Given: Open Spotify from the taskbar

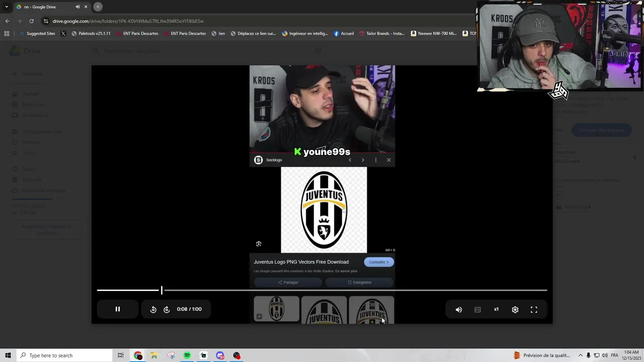Looking at the screenshot, I should (187, 355).
